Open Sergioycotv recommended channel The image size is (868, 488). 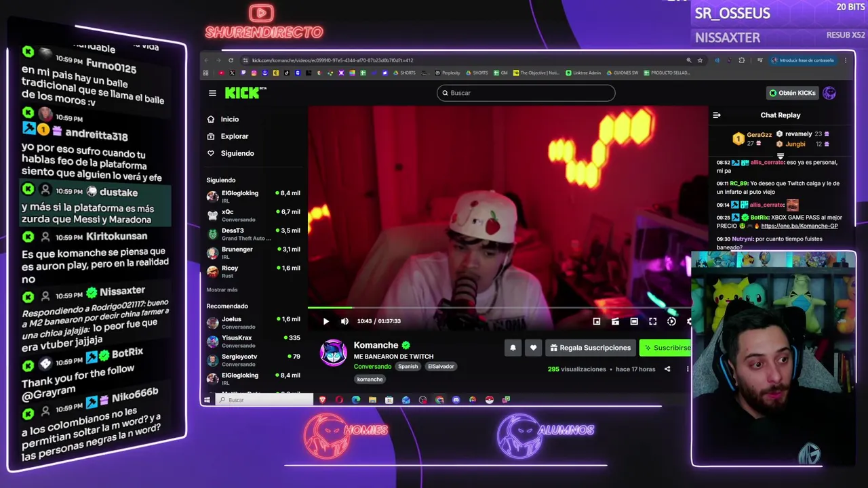253,360
